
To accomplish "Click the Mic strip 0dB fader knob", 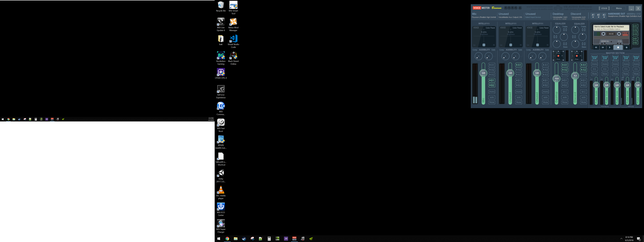I will tap(483, 73).
